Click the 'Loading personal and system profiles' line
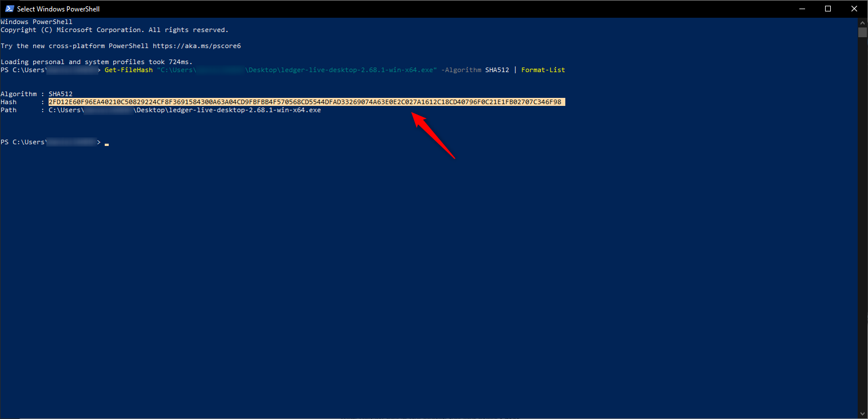This screenshot has width=868, height=419. pos(97,62)
